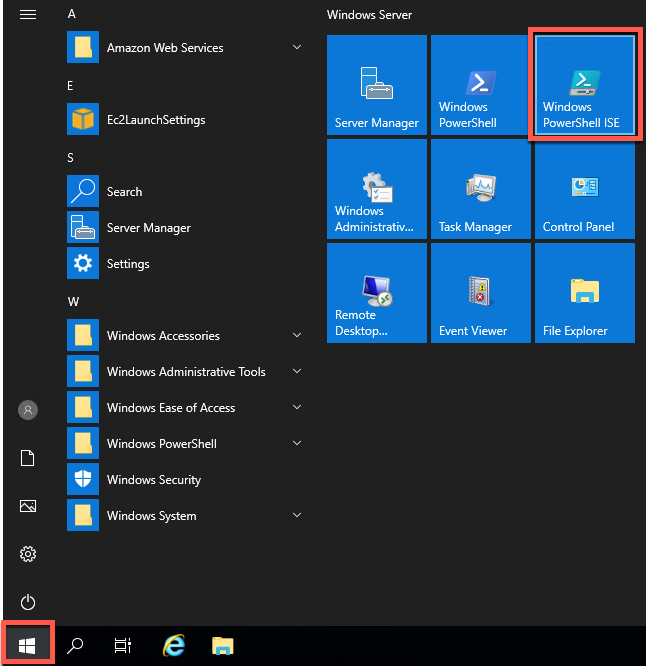Click the letter W section header
The width and height of the screenshot is (646, 666).
click(x=73, y=302)
